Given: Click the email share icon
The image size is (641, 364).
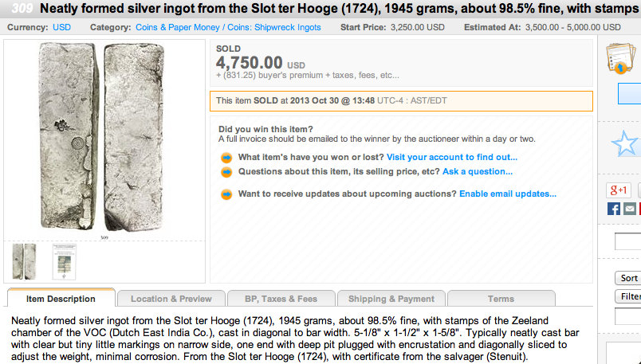Looking at the screenshot, I should pyautogui.click(x=630, y=209).
